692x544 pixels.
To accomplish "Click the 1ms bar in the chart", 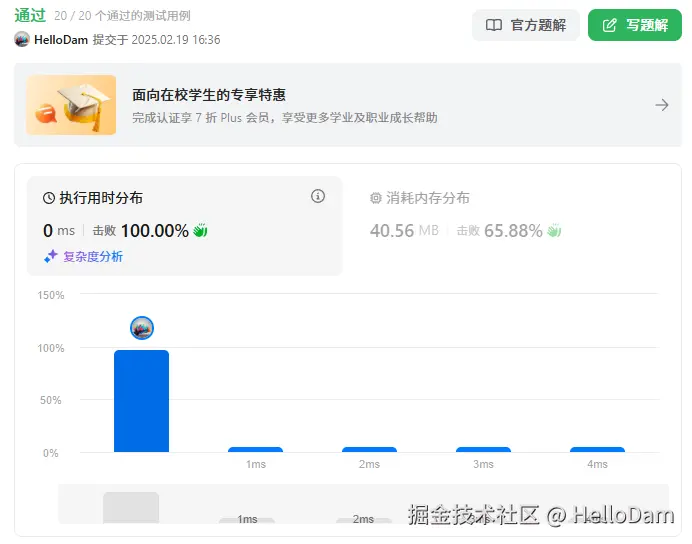I will coord(255,450).
